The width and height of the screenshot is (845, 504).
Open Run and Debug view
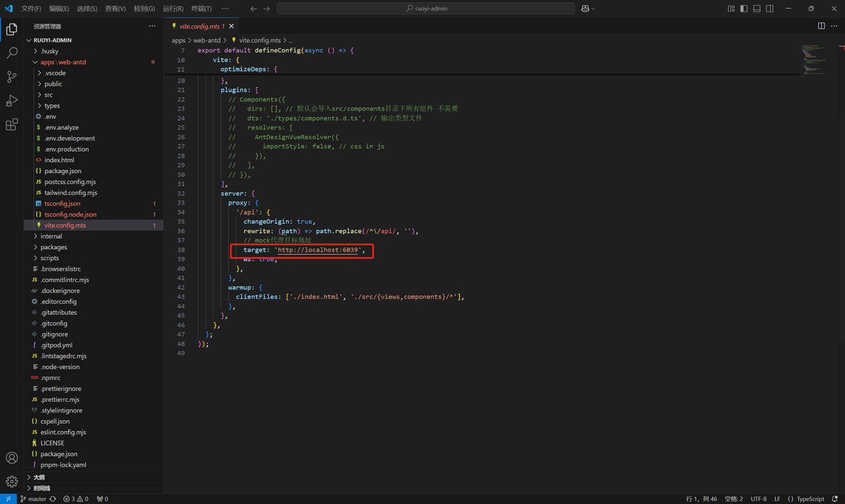click(12, 101)
